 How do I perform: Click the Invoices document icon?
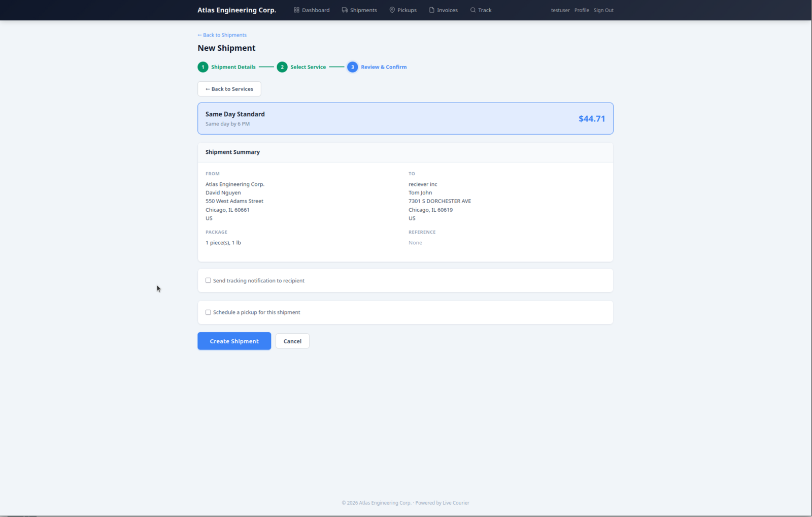pos(431,10)
